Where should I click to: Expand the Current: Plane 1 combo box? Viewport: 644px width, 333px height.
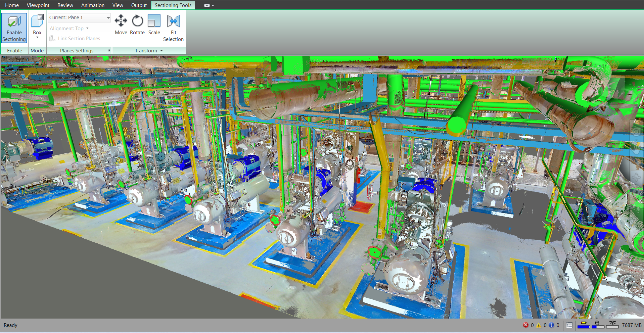click(108, 18)
